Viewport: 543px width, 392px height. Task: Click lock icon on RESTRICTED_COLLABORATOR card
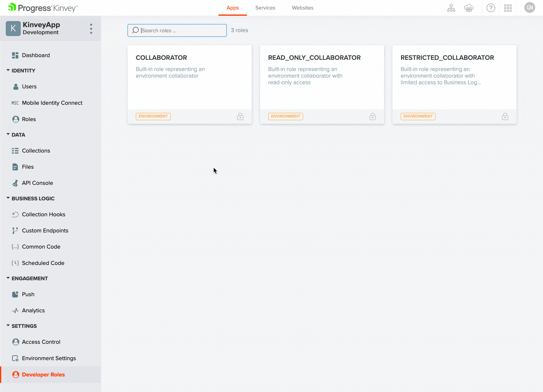(x=505, y=117)
